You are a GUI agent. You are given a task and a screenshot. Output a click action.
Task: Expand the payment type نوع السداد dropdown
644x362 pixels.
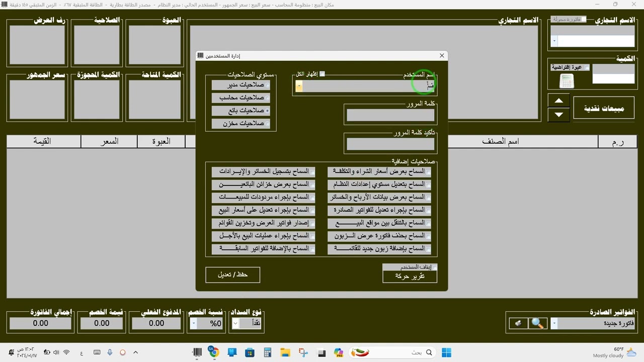point(235,323)
